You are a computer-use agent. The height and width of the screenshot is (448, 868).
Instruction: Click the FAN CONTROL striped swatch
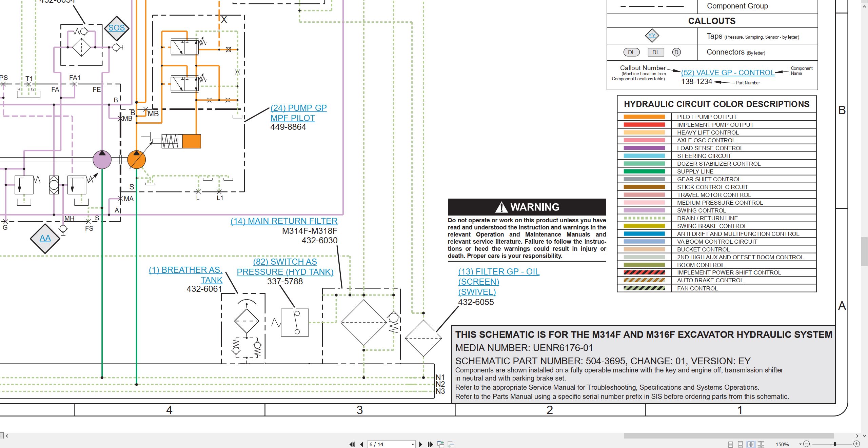point(644,288)
